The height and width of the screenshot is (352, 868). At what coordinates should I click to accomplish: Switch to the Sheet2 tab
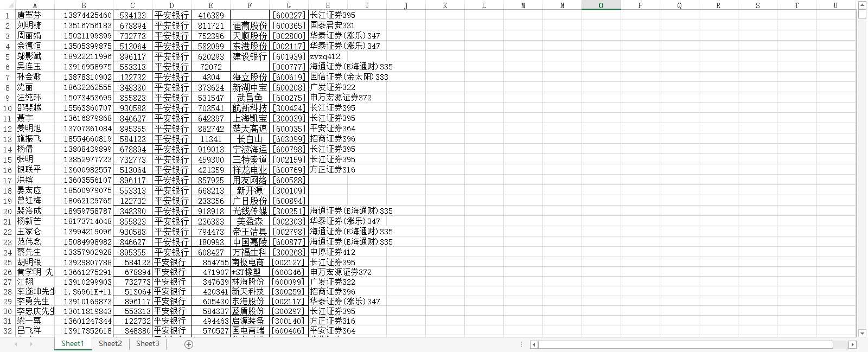pos(110,343)
